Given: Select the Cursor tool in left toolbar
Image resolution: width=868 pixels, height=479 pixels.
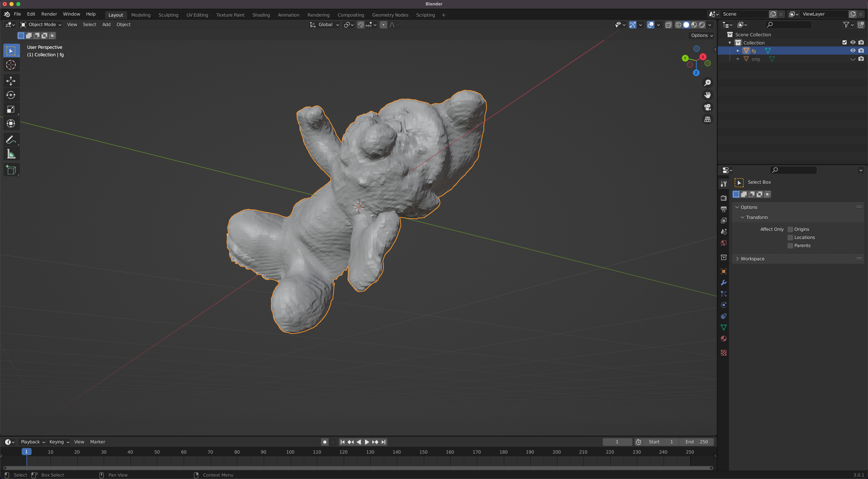Looking at the screenshot, I should (11, 65).
